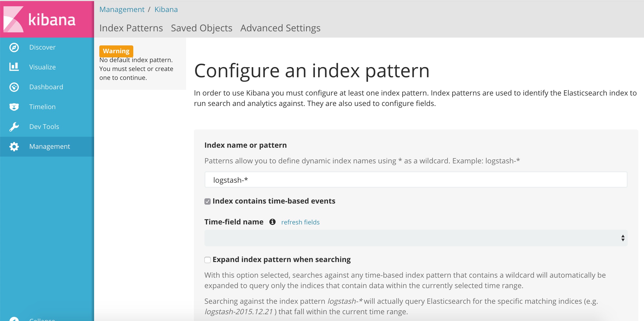Open Visualize via bar chart icon

click(14, 67)
